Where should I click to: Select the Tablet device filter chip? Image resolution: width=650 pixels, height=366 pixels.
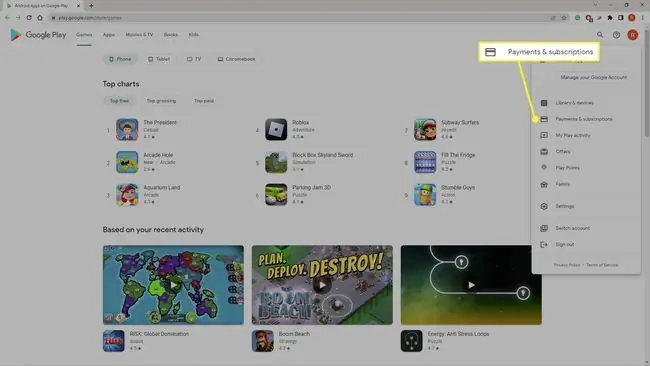159,59
